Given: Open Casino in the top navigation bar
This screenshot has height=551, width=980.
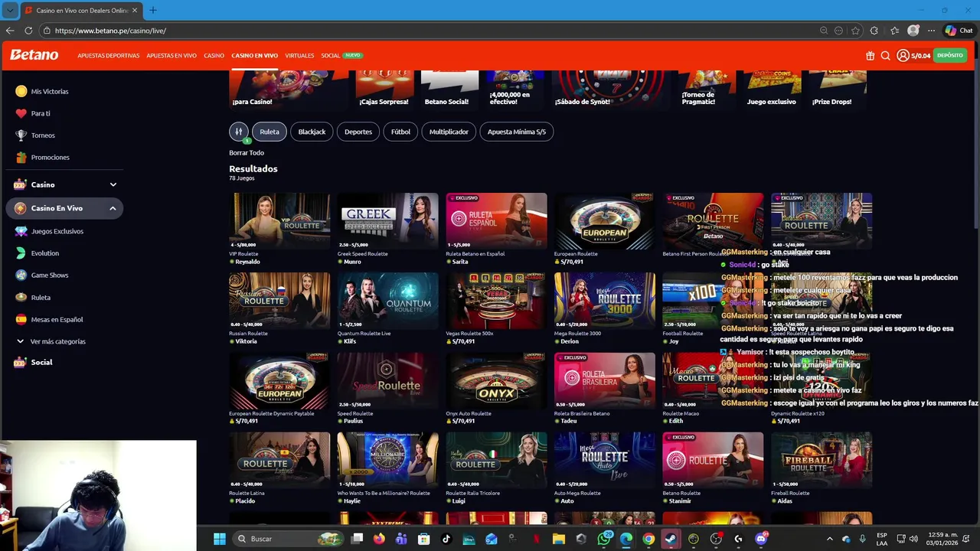Looking at the screenshot, I should click(214, 56).
